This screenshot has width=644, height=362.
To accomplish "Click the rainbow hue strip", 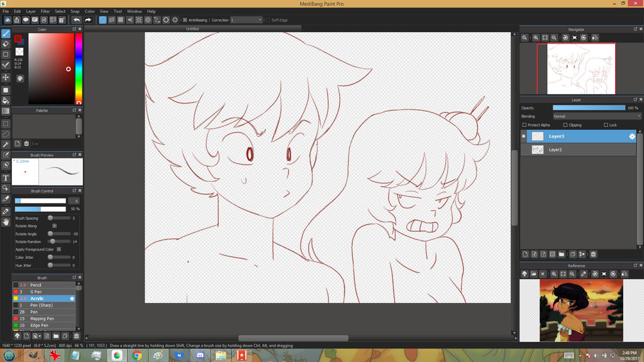I will click(x=79, y=68).
